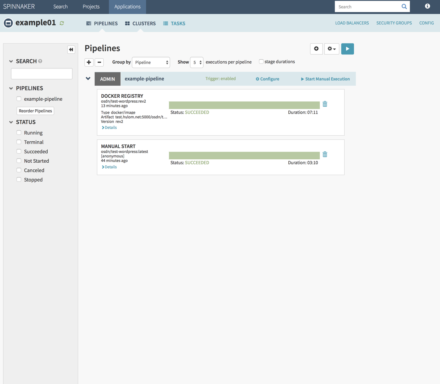
Task: Click the blue play button beside Pipelines header
Action: tap(347, 49)
